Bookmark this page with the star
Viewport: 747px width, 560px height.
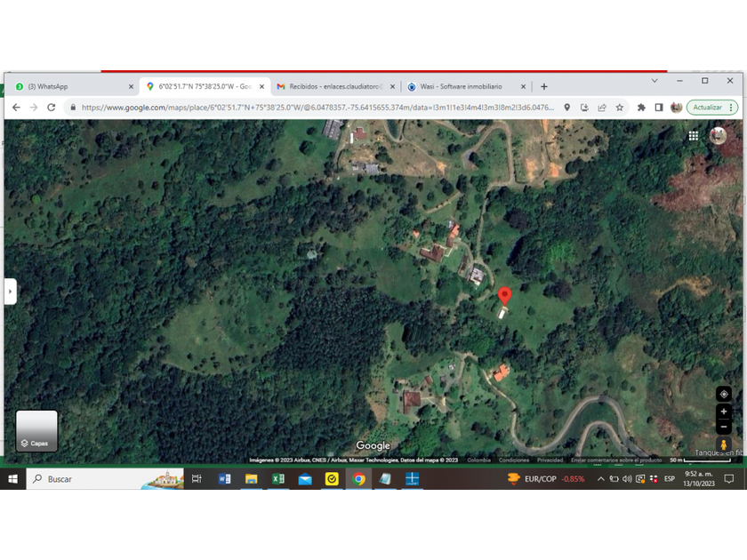pos(619,108)
